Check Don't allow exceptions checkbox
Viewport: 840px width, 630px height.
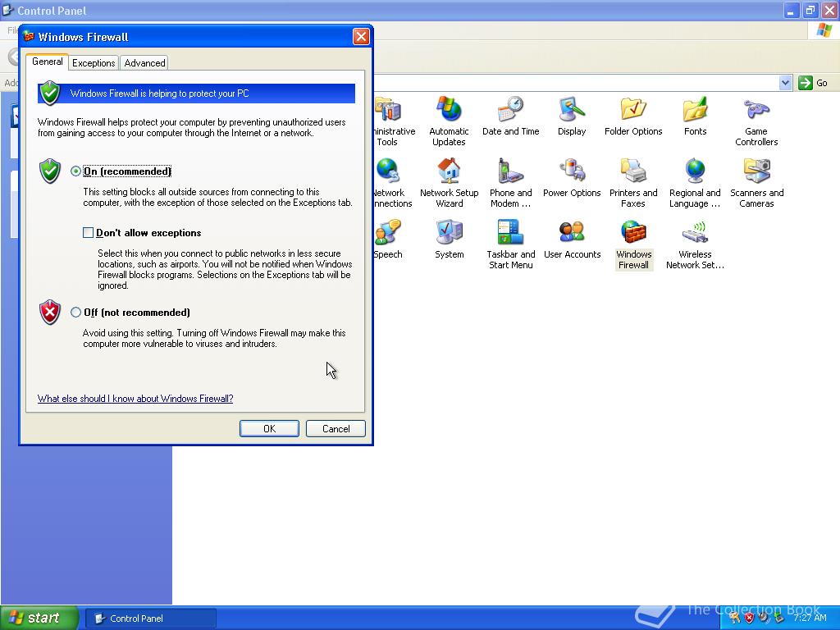pyautogui.click(x=88, y=232)
